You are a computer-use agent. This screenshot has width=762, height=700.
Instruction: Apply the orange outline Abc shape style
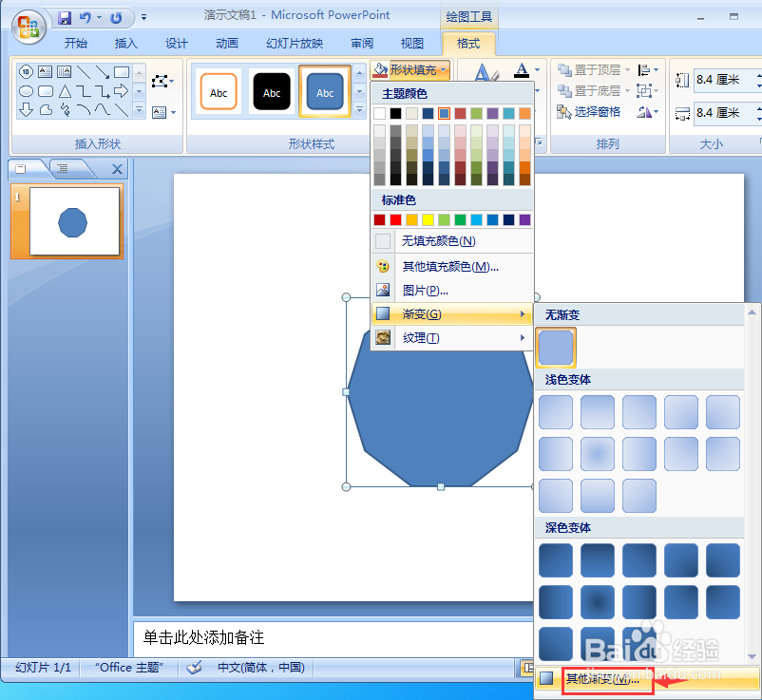click(219, 92)
